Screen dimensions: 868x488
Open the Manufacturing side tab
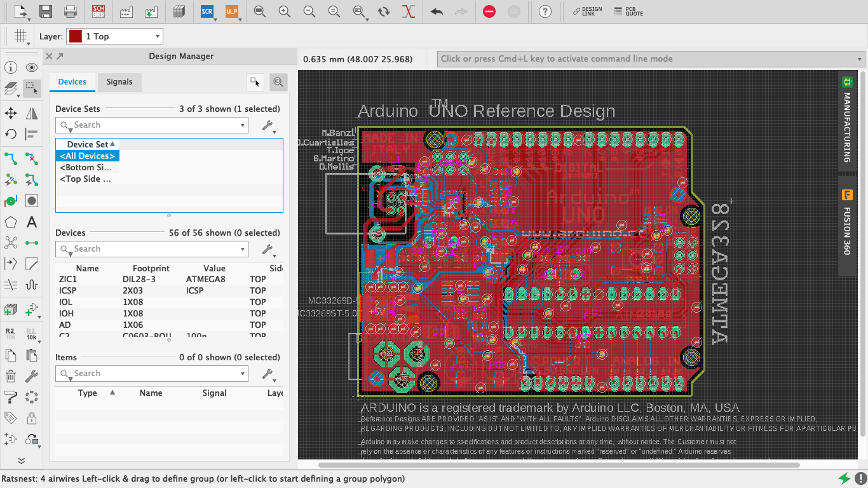pos(846,119)
